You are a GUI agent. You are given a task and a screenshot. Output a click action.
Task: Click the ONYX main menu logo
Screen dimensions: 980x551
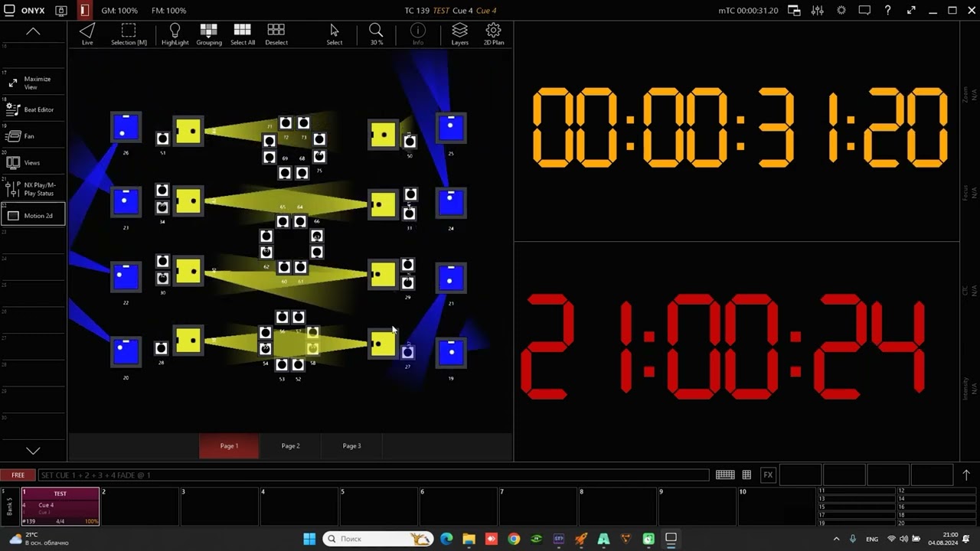point(24,11)
